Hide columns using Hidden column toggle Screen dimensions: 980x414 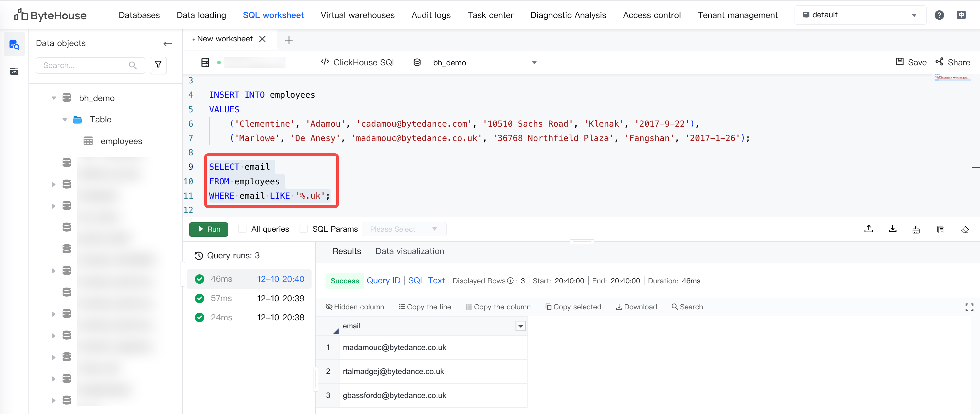355,307
